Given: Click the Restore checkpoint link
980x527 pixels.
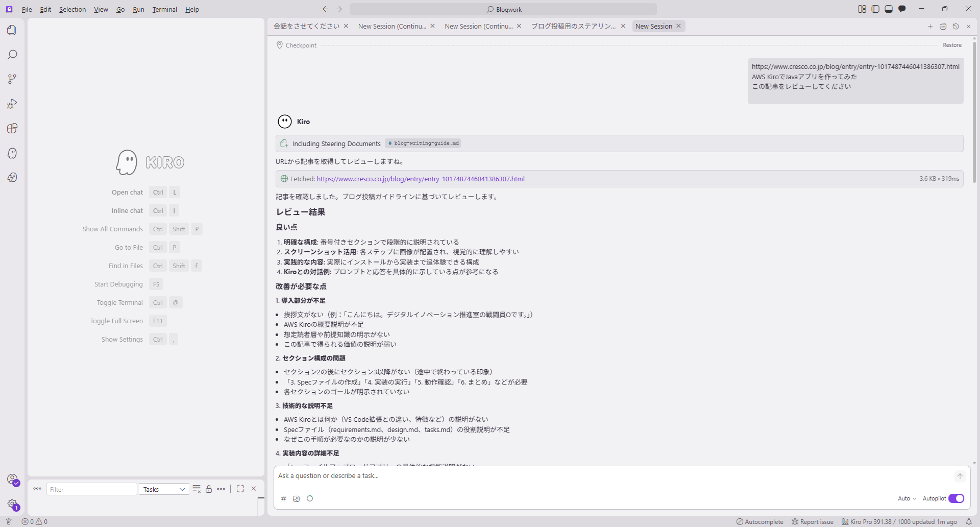Looking at the screenshot, I should (x=952, y=45).
